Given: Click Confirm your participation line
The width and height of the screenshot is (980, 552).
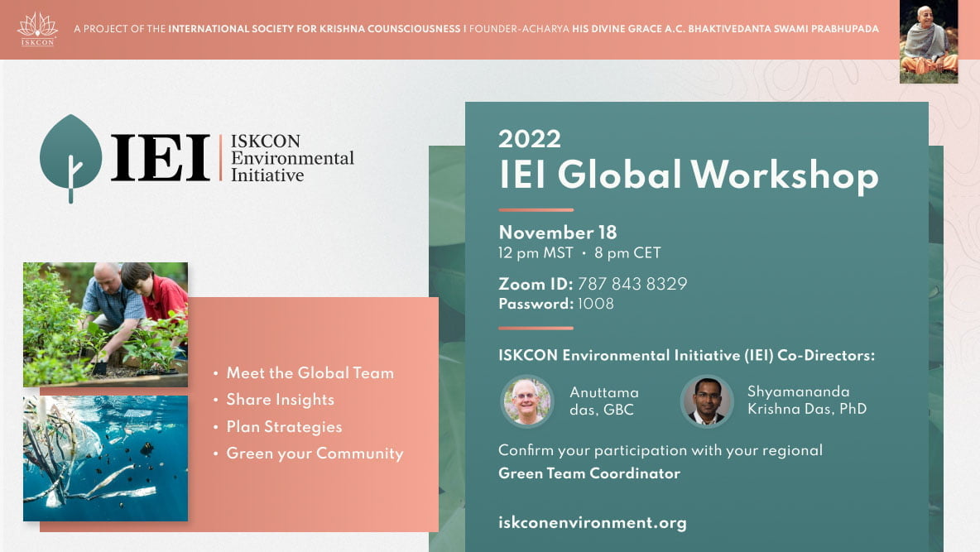Looking at the screenshot, I should [661, 451].
